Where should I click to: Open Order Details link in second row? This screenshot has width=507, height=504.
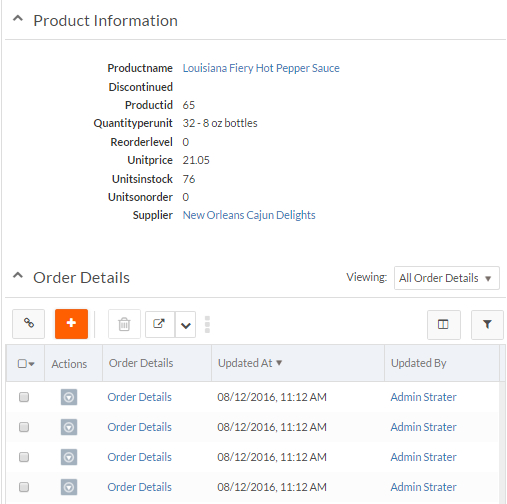coord(140,427)
